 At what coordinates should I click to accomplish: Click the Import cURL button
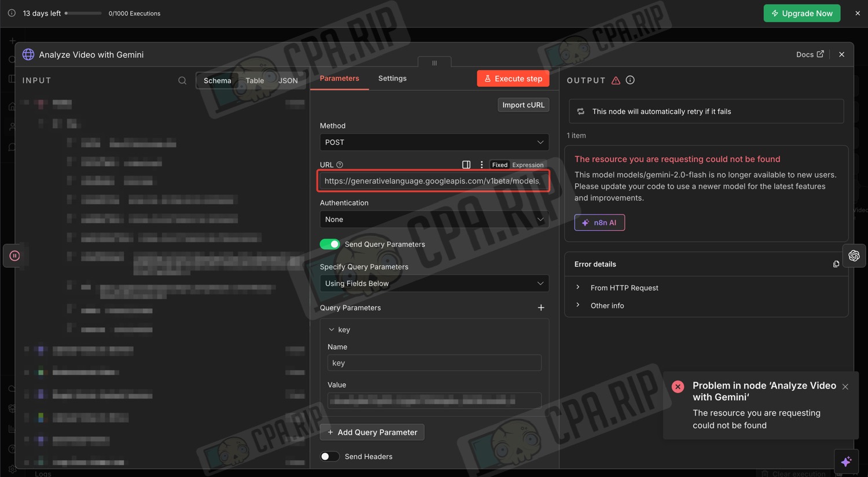pos(523,105)
